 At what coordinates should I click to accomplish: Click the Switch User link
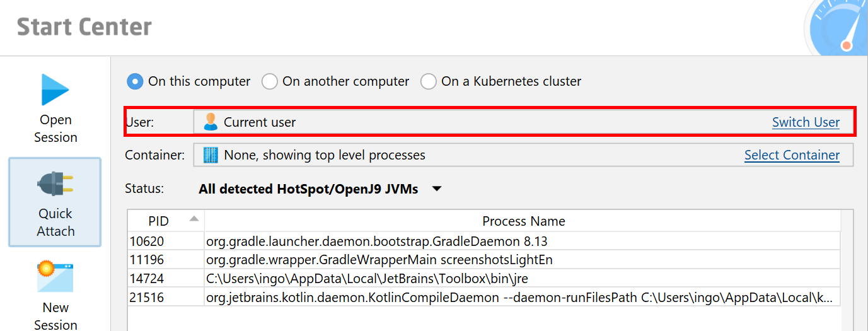[x=806, y=122]
